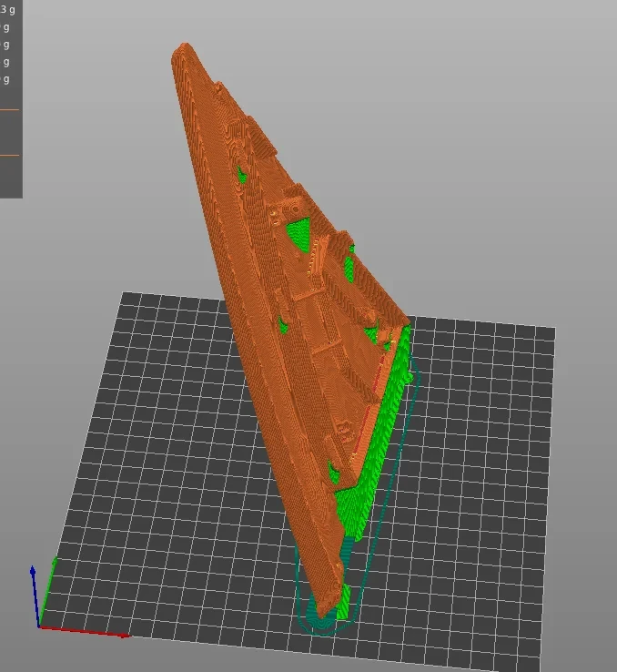Click the upper orange separator in legend panel
The width and height of the screenshot is (617, 672).
point(9,109)
